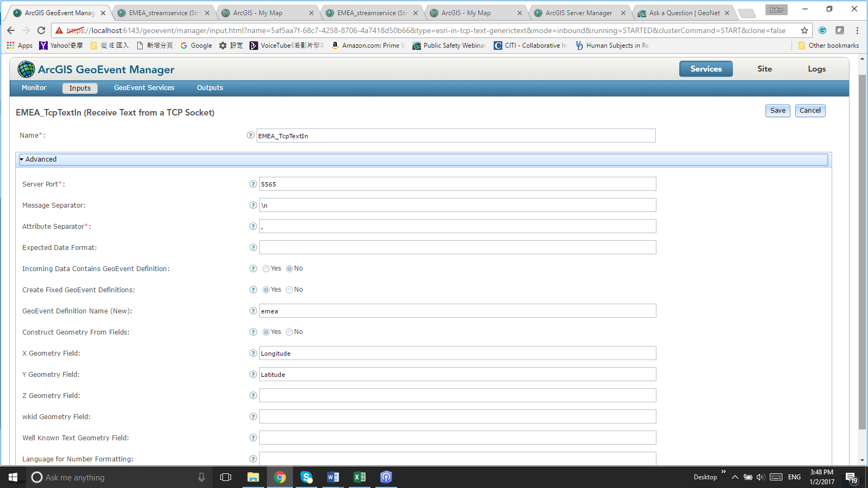
Task: Open the Action Center notifications icon
Action: click(x=852, y=477)
